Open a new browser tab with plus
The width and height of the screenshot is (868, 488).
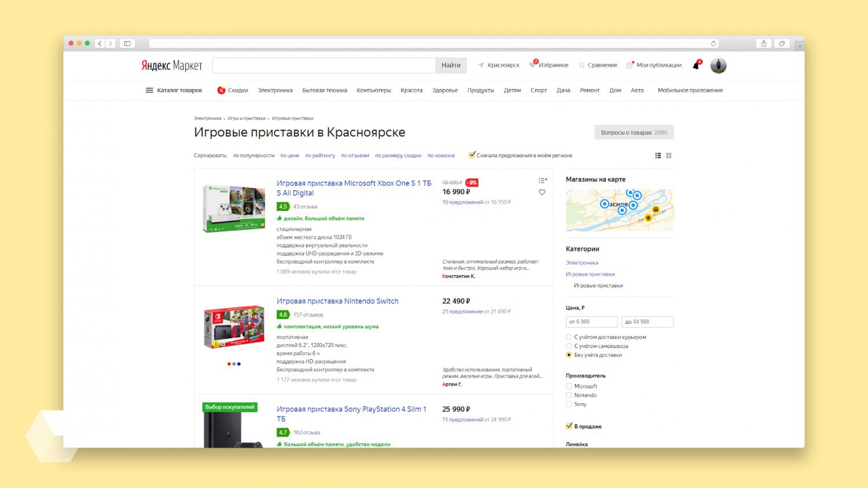(800, 46)
